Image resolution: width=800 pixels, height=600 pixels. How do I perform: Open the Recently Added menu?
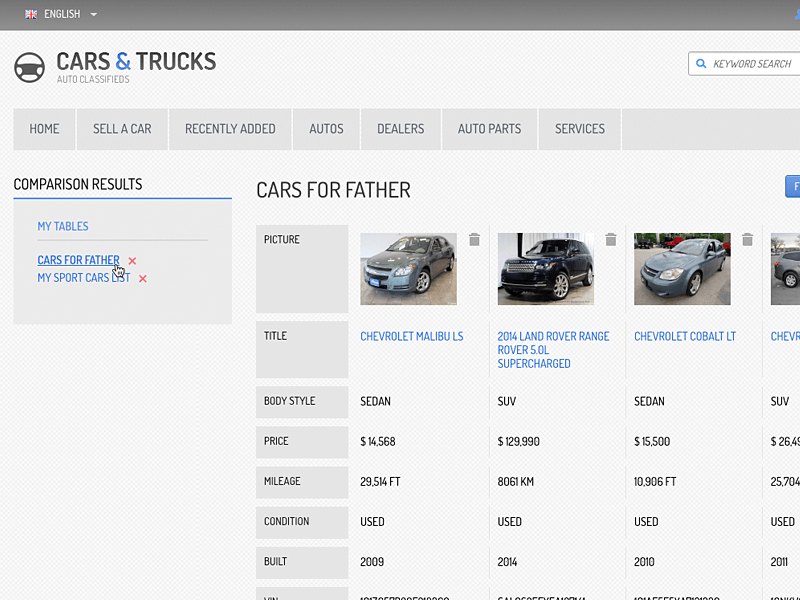click(x=230, y=129)
